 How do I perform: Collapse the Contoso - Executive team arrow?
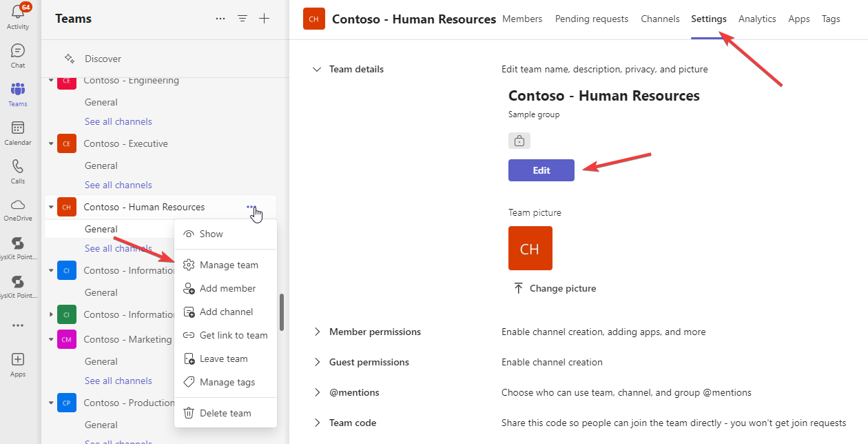(51, 143)
